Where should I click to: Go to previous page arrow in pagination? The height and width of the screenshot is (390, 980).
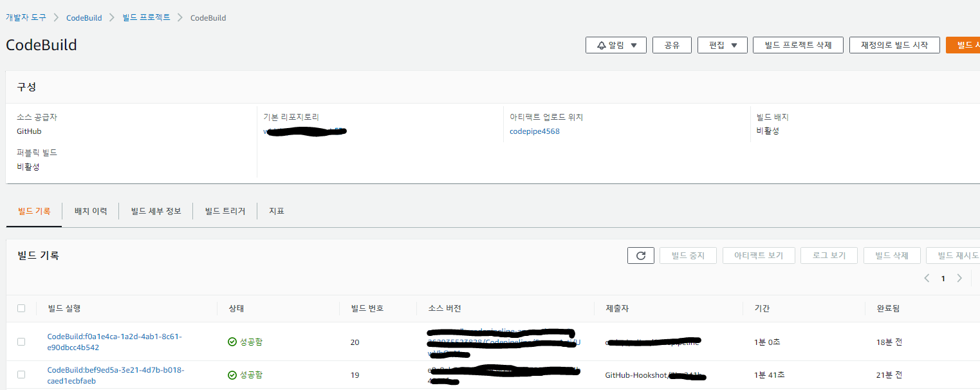point(927,279)
